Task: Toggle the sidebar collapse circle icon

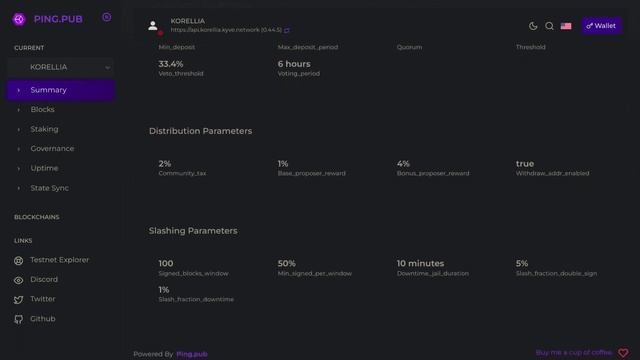Action: 107,17
